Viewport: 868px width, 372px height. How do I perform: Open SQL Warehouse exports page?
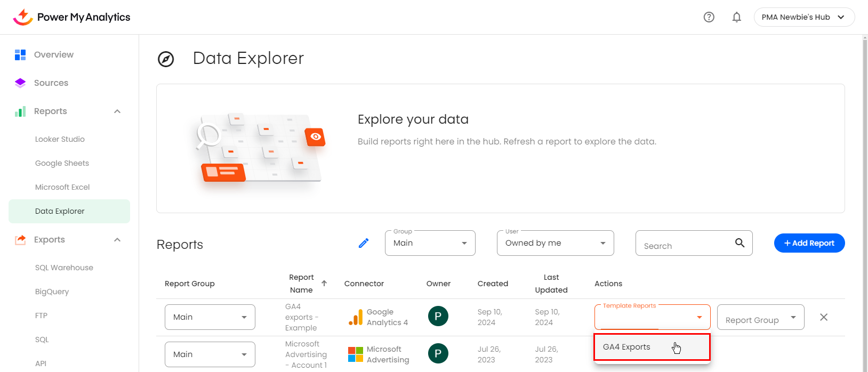(64, 268)
